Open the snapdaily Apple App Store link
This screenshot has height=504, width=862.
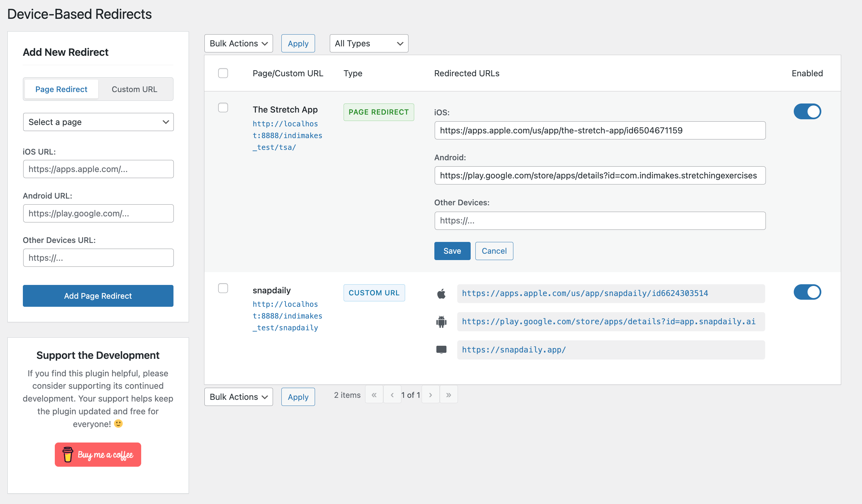point(585,293)
